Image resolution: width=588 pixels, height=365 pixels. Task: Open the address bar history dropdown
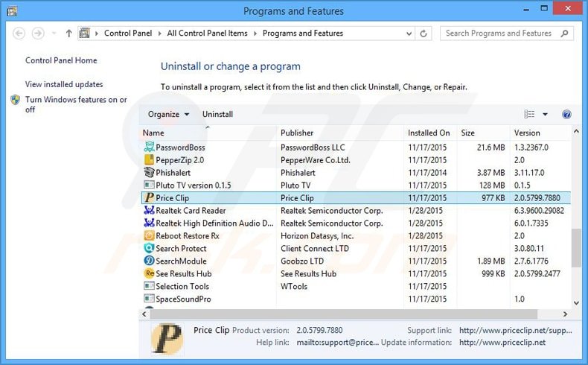[409, 34]
